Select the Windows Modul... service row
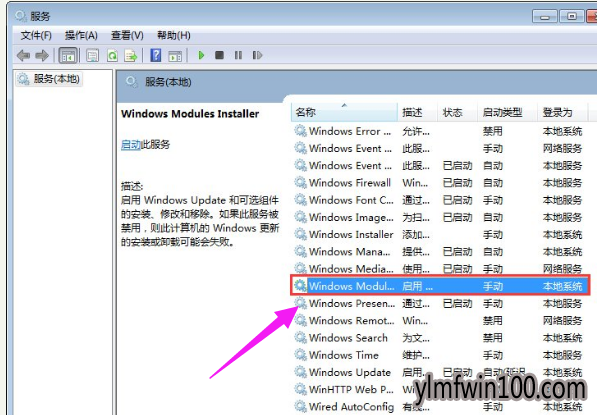597x415 pixels. [x=440, y=286]
